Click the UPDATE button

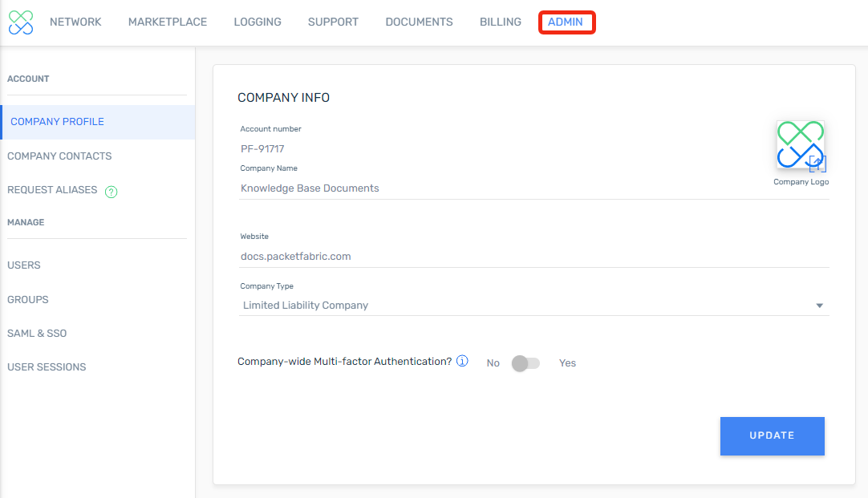(x=772, y=435)
